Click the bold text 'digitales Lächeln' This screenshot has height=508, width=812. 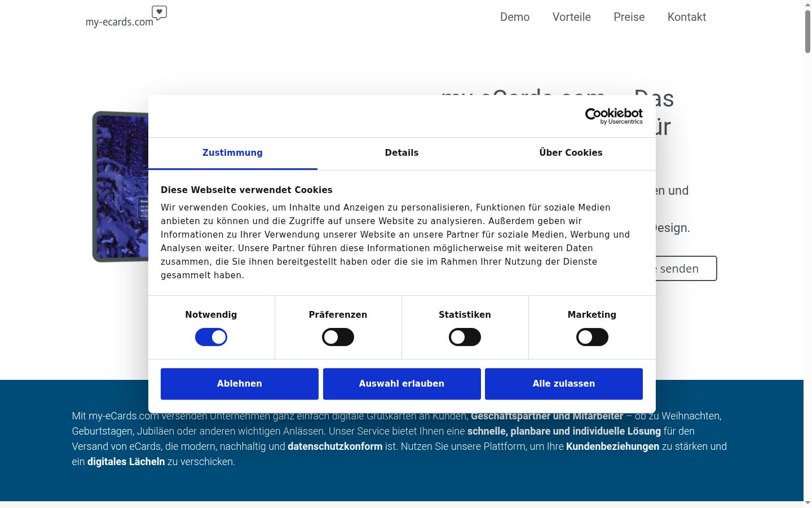[126, 462]
